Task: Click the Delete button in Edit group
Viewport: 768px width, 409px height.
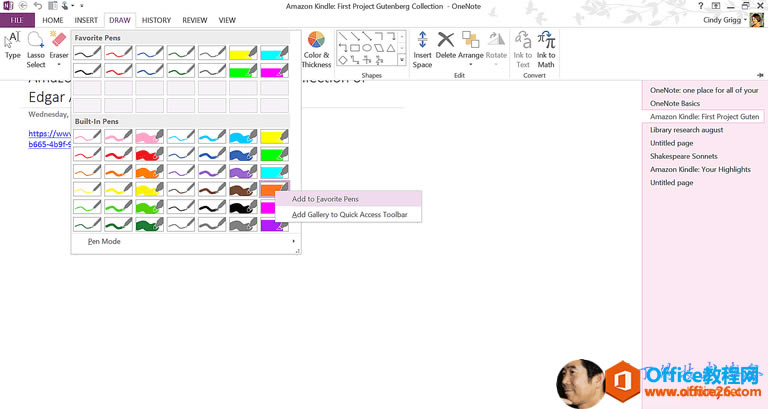Action: click(x=446, y=45)
